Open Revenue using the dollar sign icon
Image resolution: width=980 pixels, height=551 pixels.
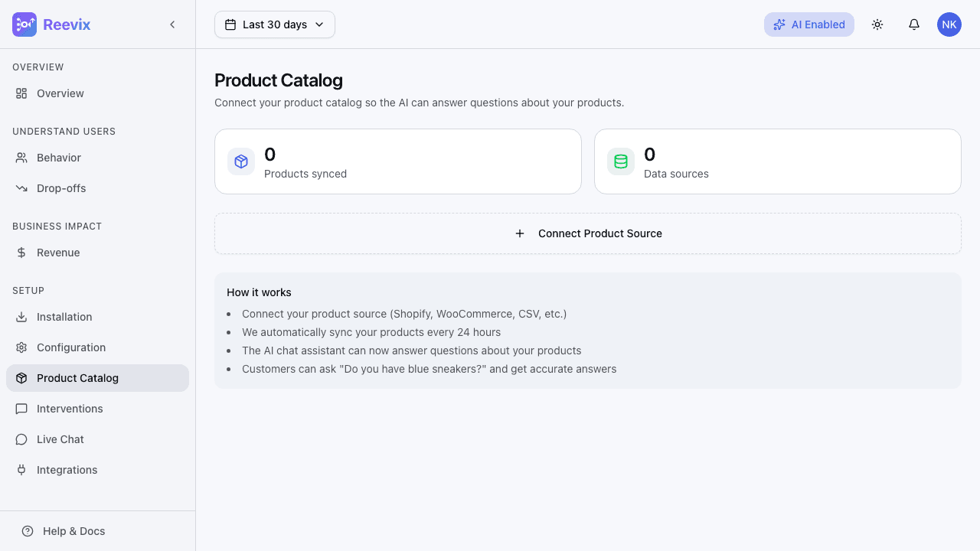tap(22, 253)
